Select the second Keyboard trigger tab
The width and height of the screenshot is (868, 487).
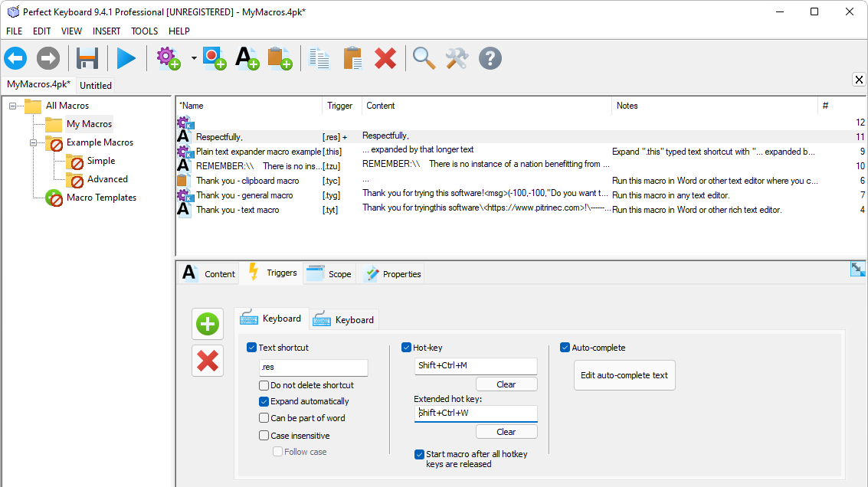344,320
